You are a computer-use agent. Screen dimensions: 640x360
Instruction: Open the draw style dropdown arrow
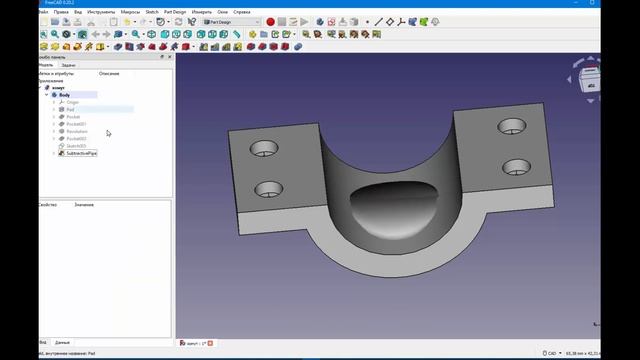click(x=74, y=34)
